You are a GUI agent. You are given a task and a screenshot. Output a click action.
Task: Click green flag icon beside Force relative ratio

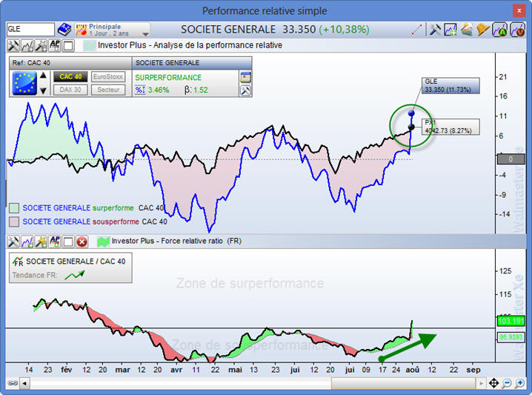(x=103, y=242)
